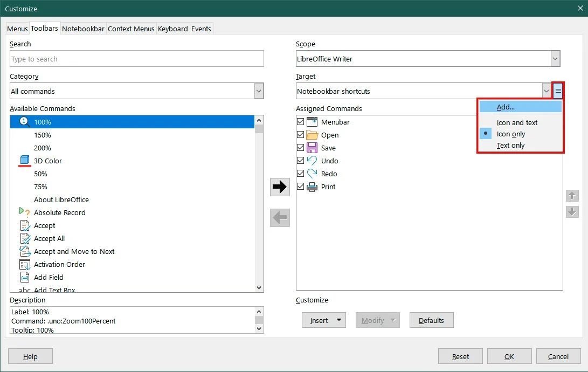The image size is (588, 372).
Task: Click the left arrow remove command button
Action: pos(280,218)
